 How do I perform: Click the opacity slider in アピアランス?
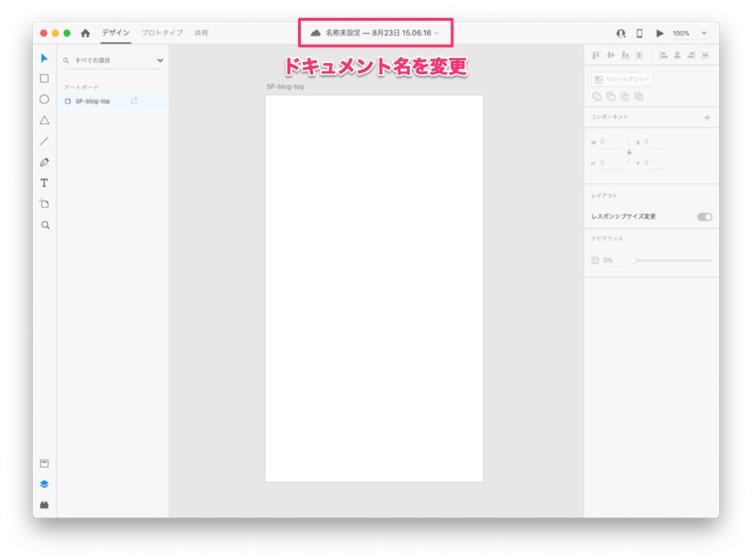[x=671, y=260]
